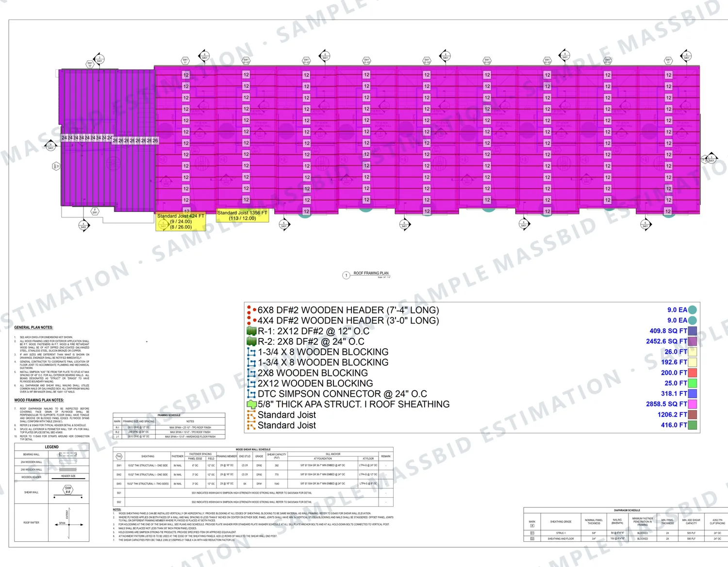
Task: Click the 'Standard Joist 424 FT' yellow label
Action: tap(181, 222)
